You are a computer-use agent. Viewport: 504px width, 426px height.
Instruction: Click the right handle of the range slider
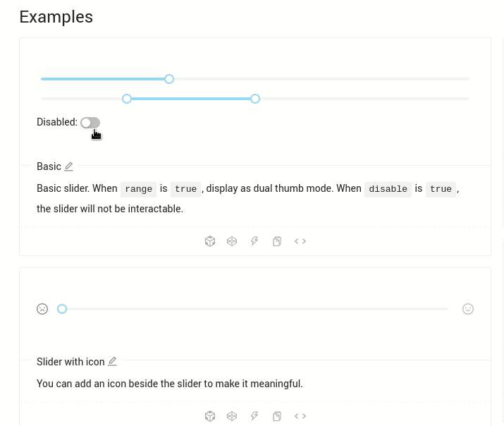point(255,99)
